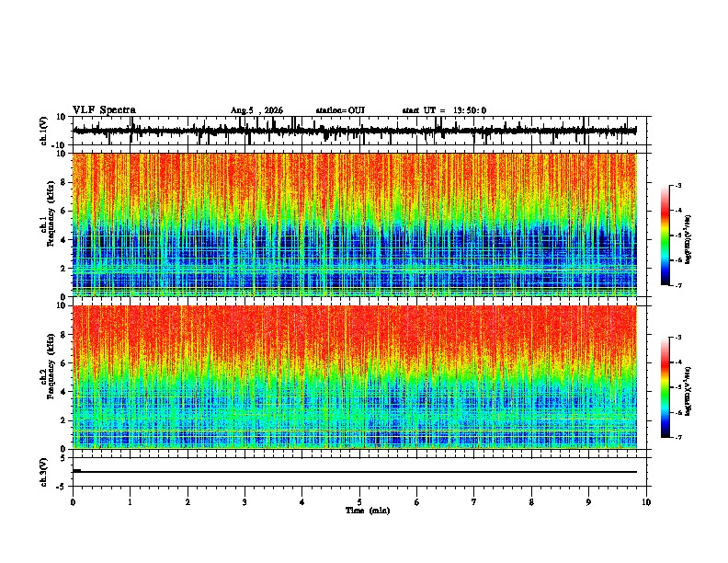The image size is (728, 563).
Task: Click the "-3" label atop ch.1 color bar
Action: (677, 186)
